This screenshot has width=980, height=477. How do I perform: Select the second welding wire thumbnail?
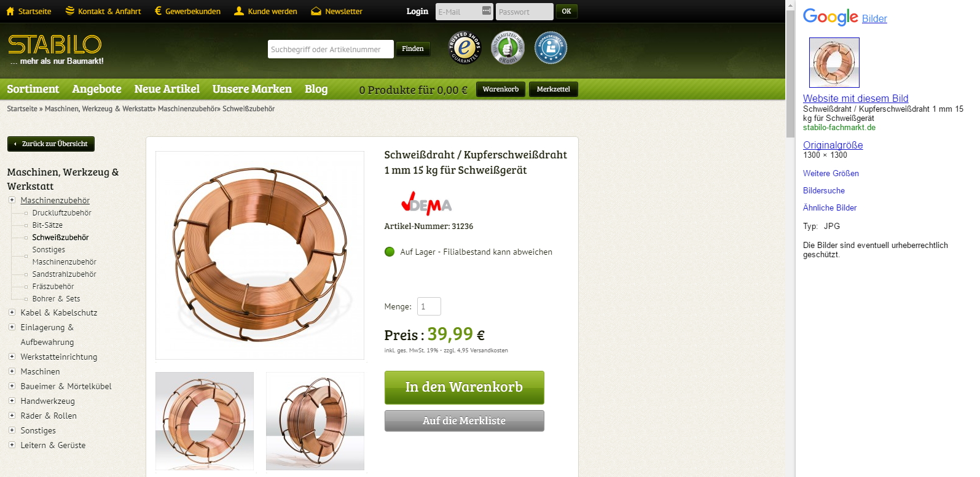[315, 421]
